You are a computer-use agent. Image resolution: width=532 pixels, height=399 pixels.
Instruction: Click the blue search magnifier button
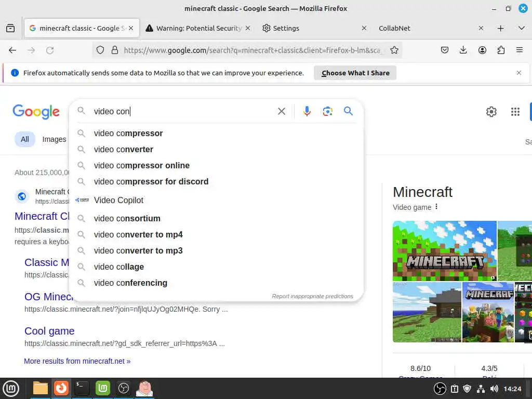348,111
